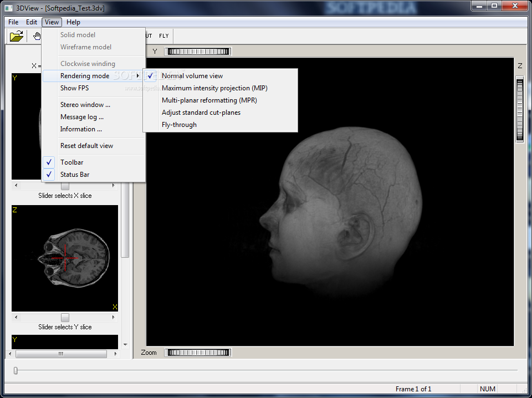The height and width of the screenshot is (398, 532).
Task: Toggle Show FPS option
Action: [94, 88]
